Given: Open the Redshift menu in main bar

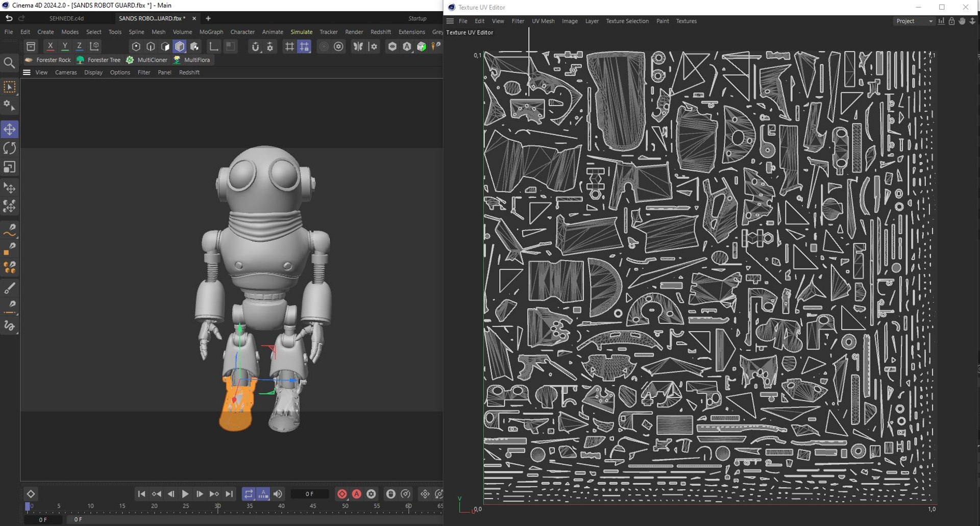Looking at the screenshot, I should [380, 32].
